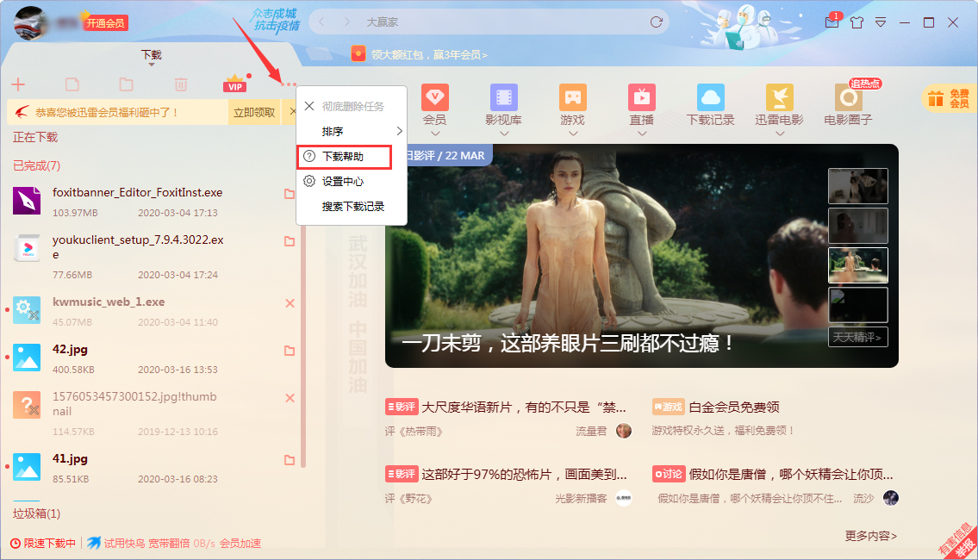The height and width of the screenshot is (560, 978).
Task: Click the trash icon to delete tasks
Action: 181,84
